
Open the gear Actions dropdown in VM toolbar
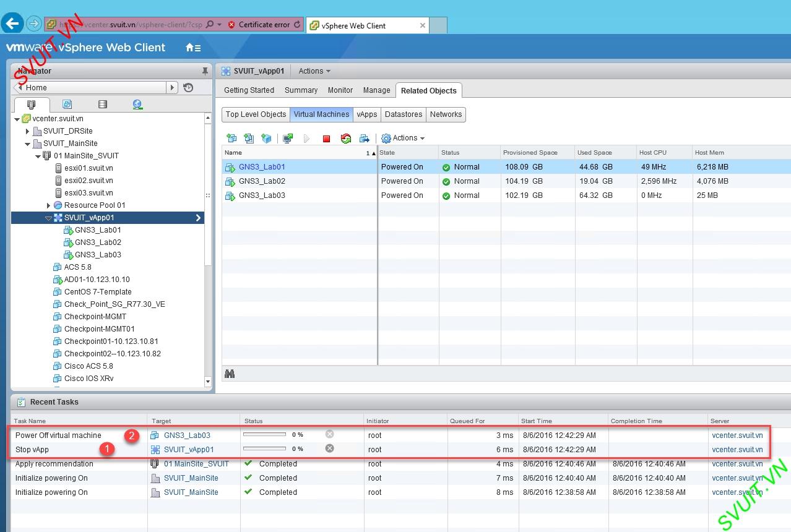tap(403, 138)
